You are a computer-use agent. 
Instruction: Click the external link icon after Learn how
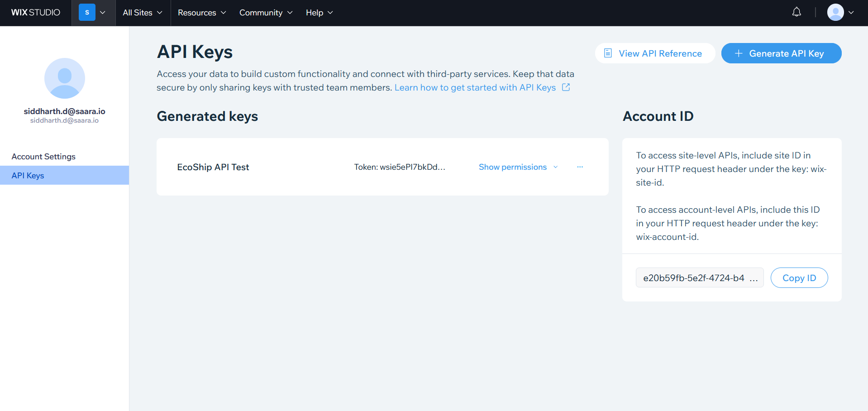566,87
